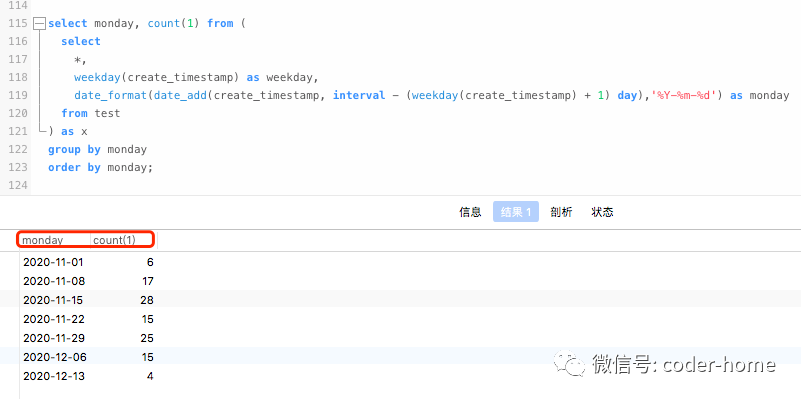Click ') as x' on line 121
This screenshot has width=801, height=399.
pos(67,131)
